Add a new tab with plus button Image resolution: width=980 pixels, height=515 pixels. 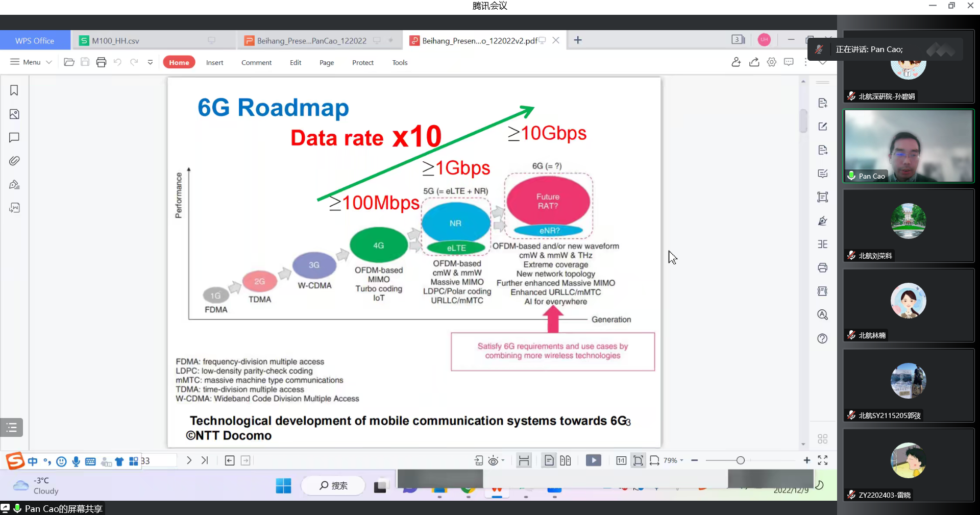coord(578,40)
